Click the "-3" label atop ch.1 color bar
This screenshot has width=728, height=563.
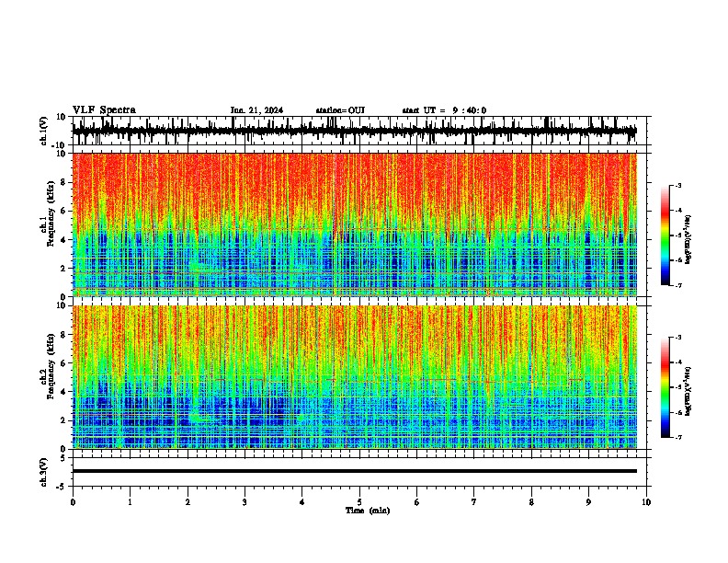pos(677,185)
